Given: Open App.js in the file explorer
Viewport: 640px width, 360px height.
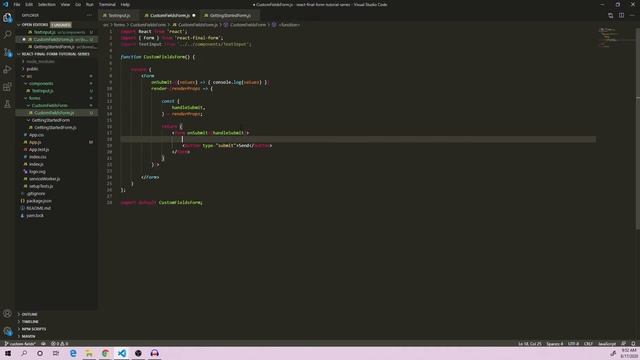Looking at the screenshot, I should click(x=35, y=142).
